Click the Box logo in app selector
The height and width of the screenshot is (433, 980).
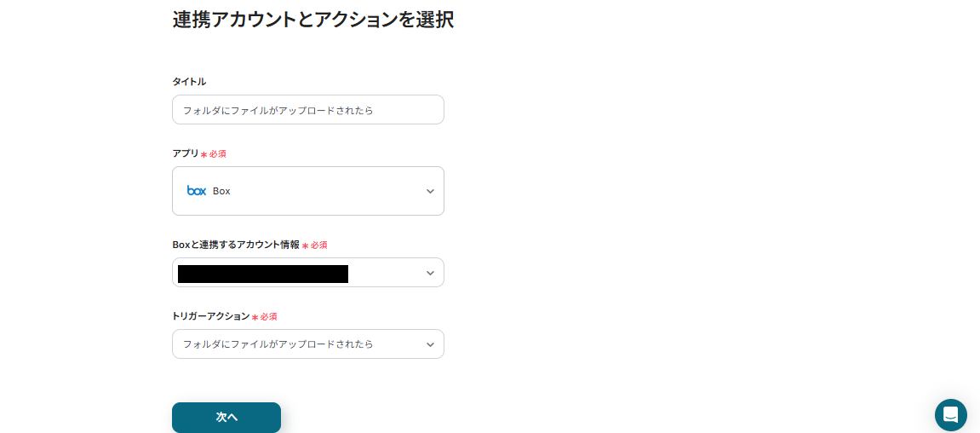point(197,191)
